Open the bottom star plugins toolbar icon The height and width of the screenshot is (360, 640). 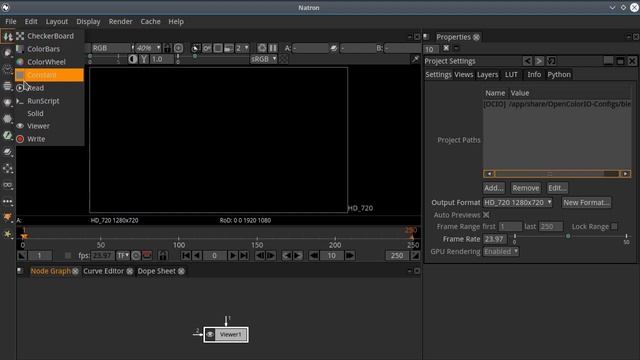coord(8,234)
